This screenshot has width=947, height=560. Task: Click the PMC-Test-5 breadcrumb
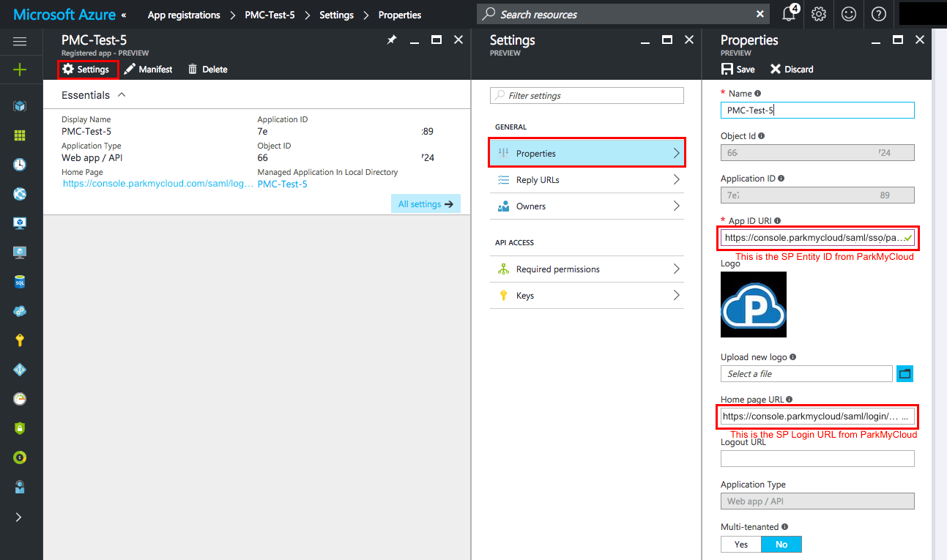tap(270, 15)
